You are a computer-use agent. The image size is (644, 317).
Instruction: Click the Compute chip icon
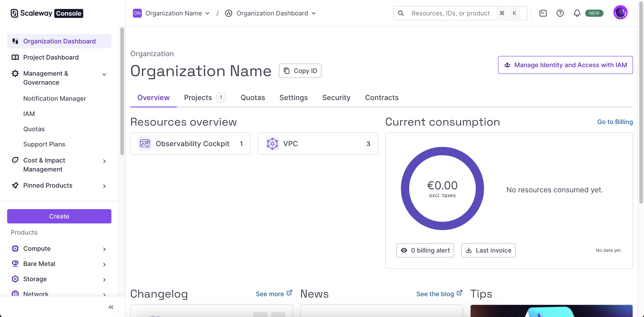coord(15,248)
